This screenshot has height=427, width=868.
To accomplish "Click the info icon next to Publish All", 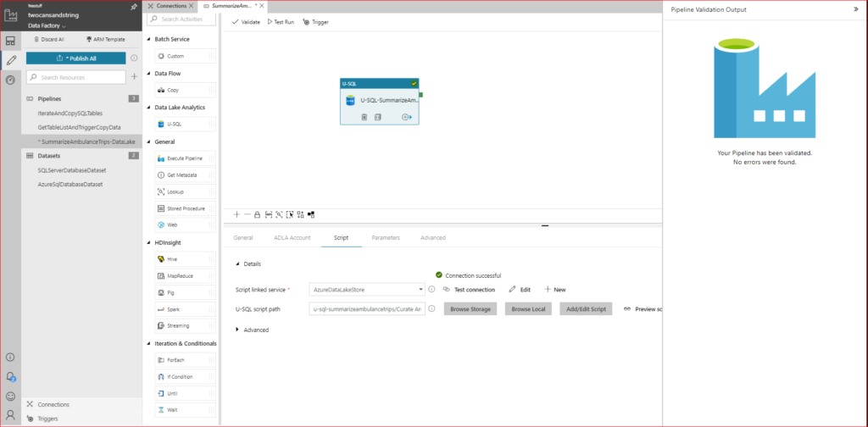I will coord(134,58).
